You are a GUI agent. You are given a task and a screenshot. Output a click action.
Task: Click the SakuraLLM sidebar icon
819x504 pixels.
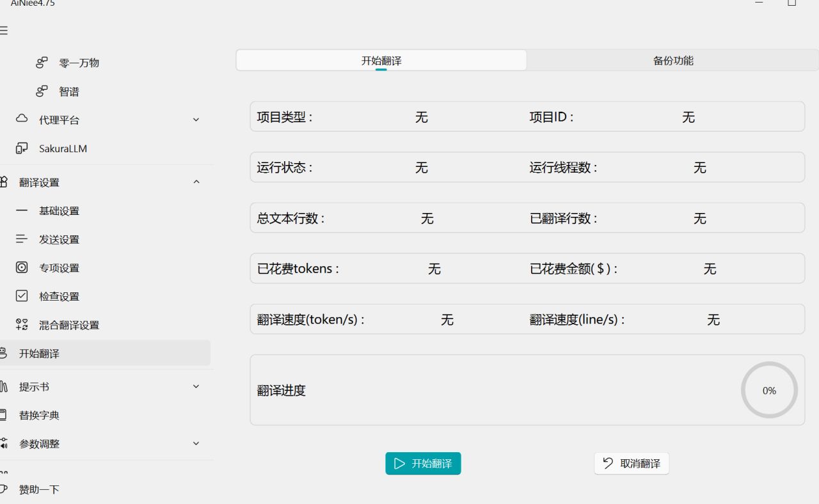pyautogui.click(x=22, y=148)
